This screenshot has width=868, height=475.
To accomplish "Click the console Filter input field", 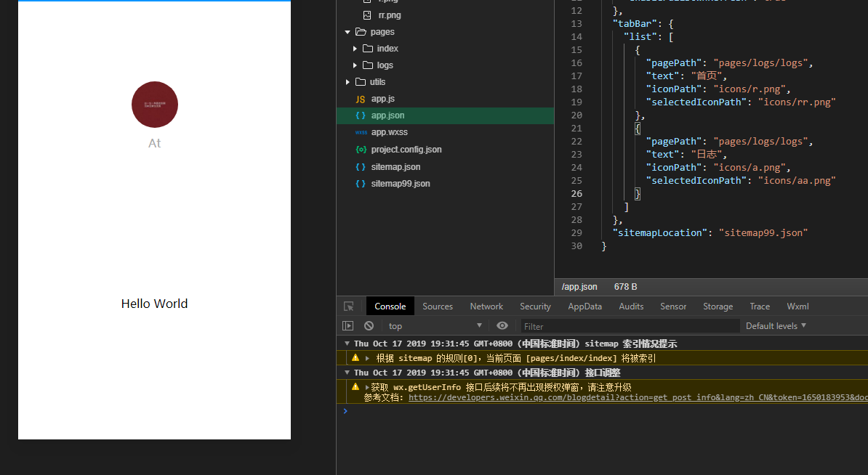I will [629, 326].
